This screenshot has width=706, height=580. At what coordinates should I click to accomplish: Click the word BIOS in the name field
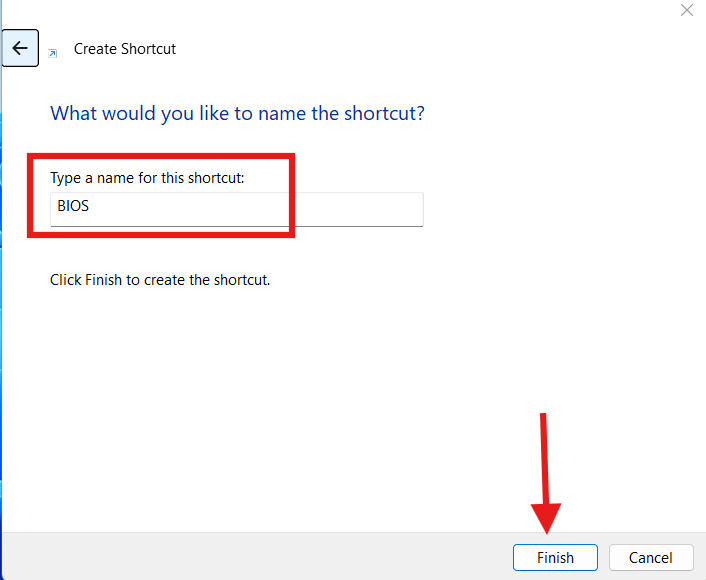[x=74, y=209]
